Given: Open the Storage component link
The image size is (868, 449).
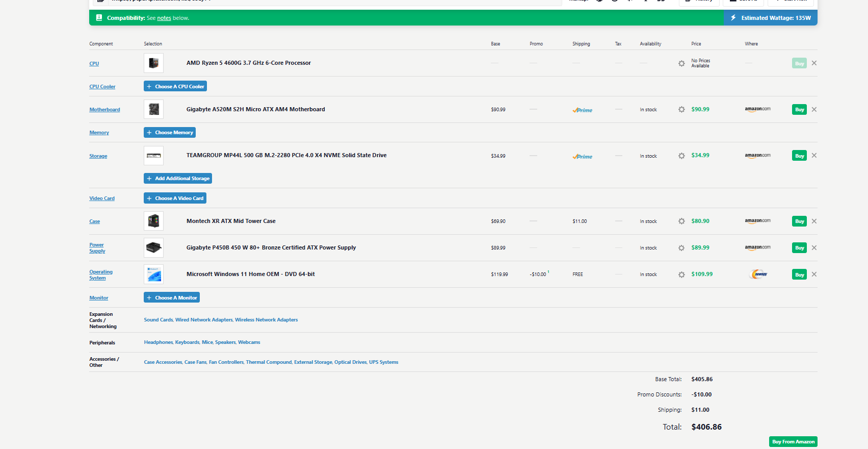Looking at the screenshot, I should click(x=98, y=156).
